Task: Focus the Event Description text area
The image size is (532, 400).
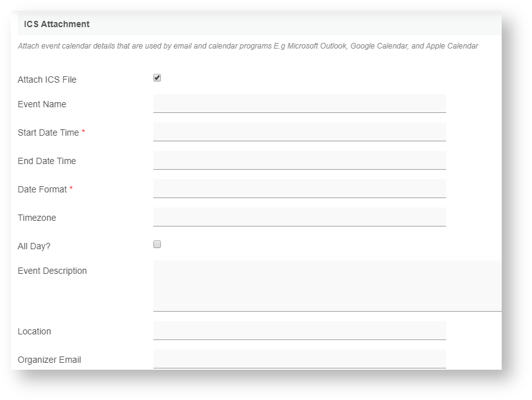Action: (x=327, y=286)
